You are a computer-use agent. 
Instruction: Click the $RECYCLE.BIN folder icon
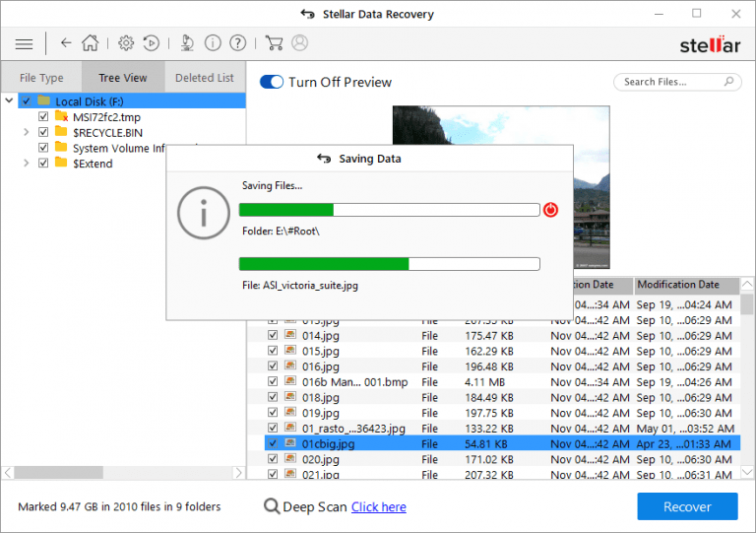[x=61, y=131]
